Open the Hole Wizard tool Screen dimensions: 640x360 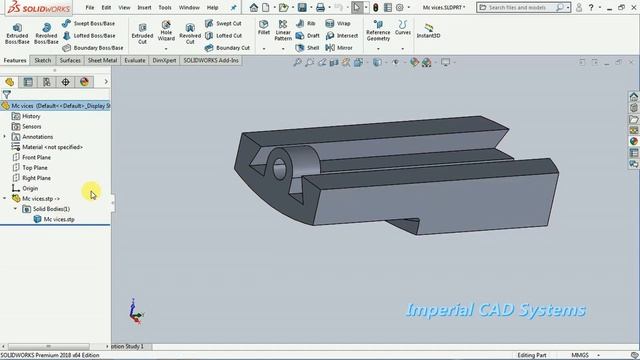coord(166,31)
